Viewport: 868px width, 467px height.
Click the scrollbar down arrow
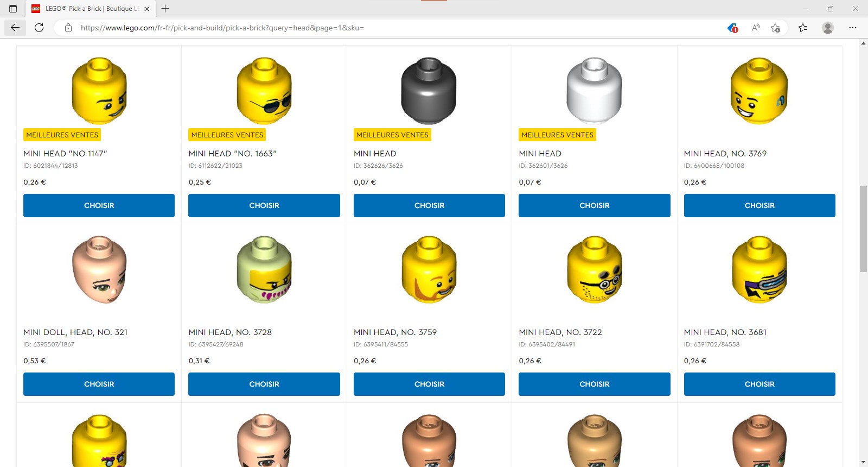tap(863, 462)
